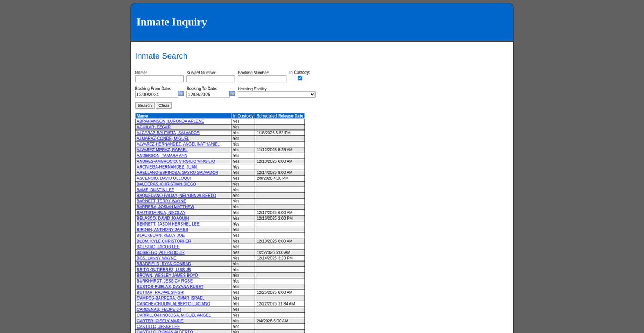Image resolution: width=644 pixels, height=333 pixels.
Task: Open BELASCO, DAVID JOAQUIN link
Action: (163, 218)
